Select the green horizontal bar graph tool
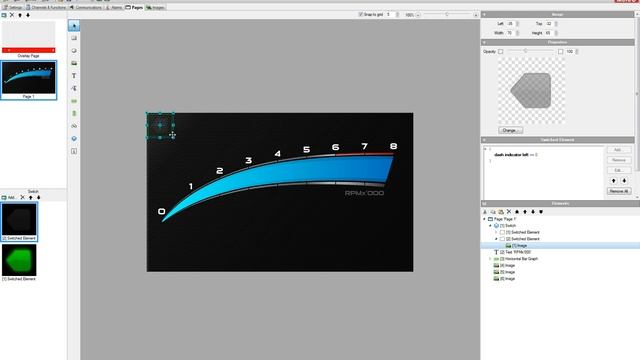This screenshot has height=360, width=640. [74, 101]
